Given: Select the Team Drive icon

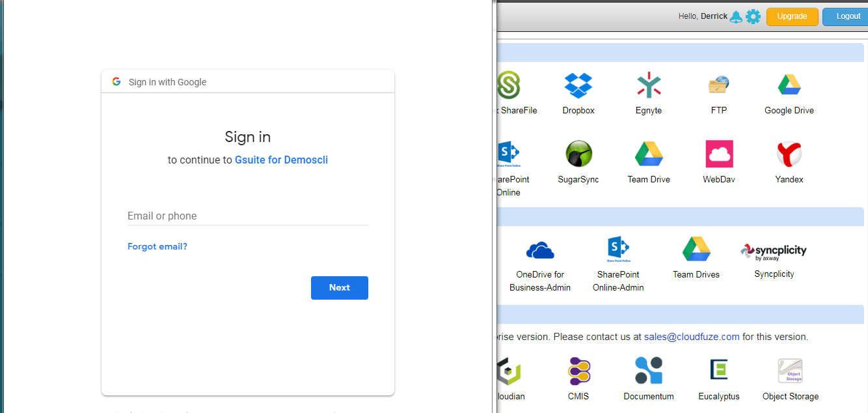Looking at the screenshot, I should click(x=649, y=154).
